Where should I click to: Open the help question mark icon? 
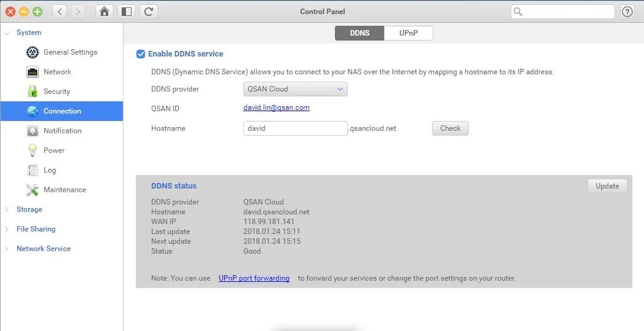point(627,12)
